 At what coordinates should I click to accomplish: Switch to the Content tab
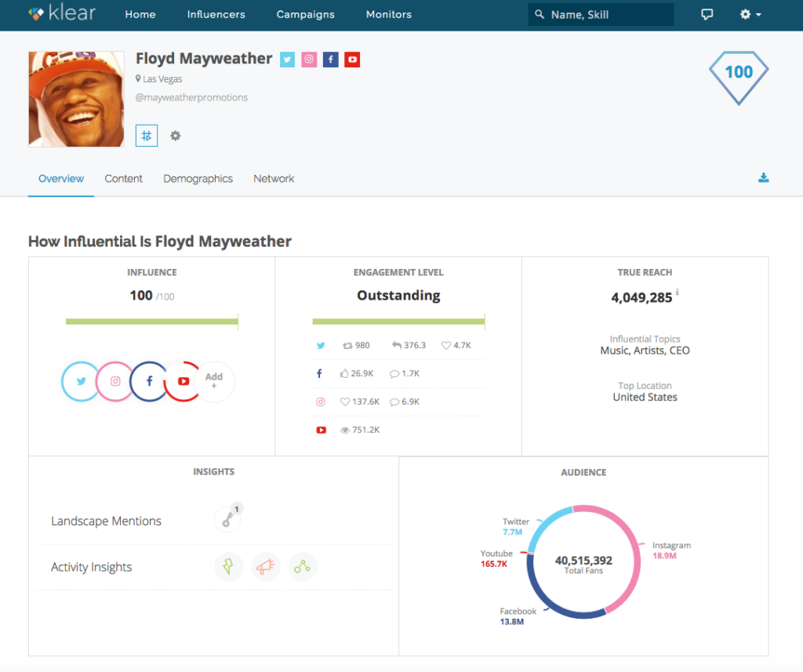pos(123,179)
